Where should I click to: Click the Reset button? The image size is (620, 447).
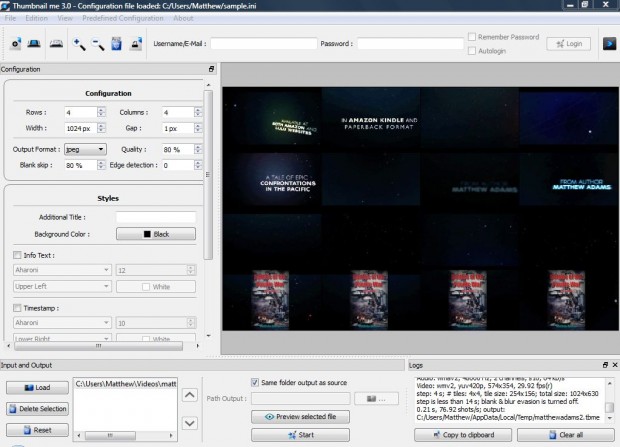[x=37, y=430]
